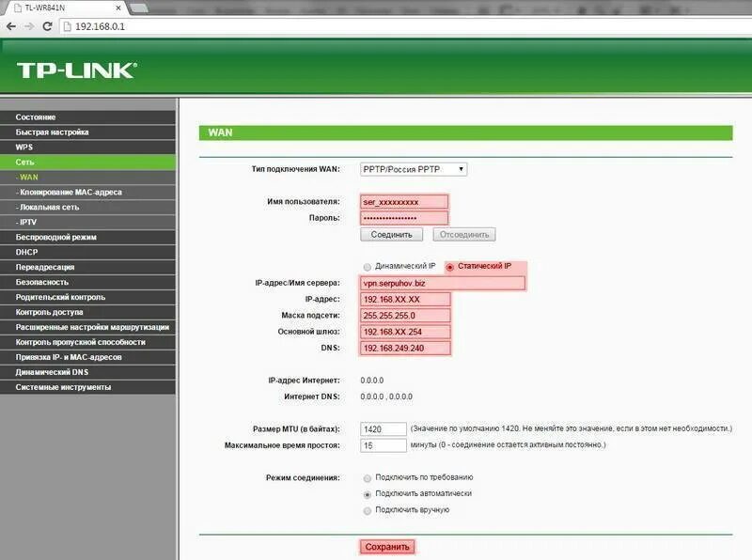Click the Отсоединить button

(464, 235)
